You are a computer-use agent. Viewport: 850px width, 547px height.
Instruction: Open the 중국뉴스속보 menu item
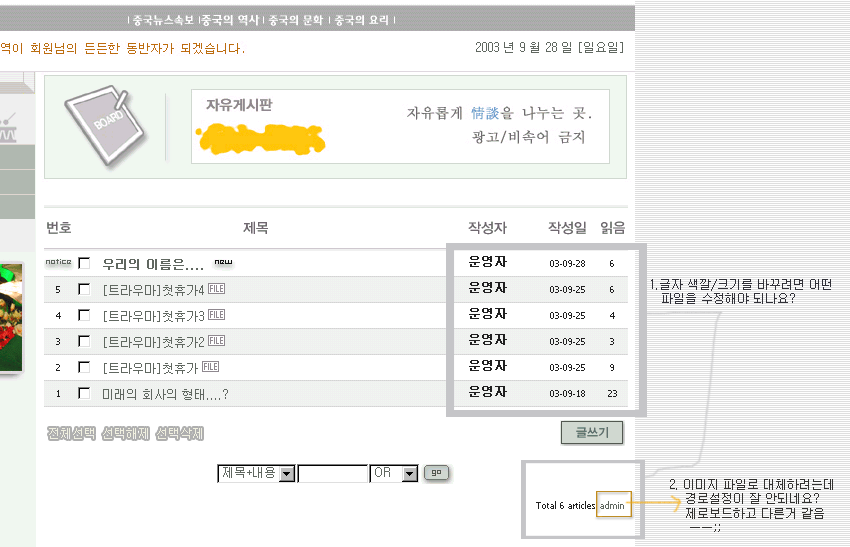[x=164, y=19]
